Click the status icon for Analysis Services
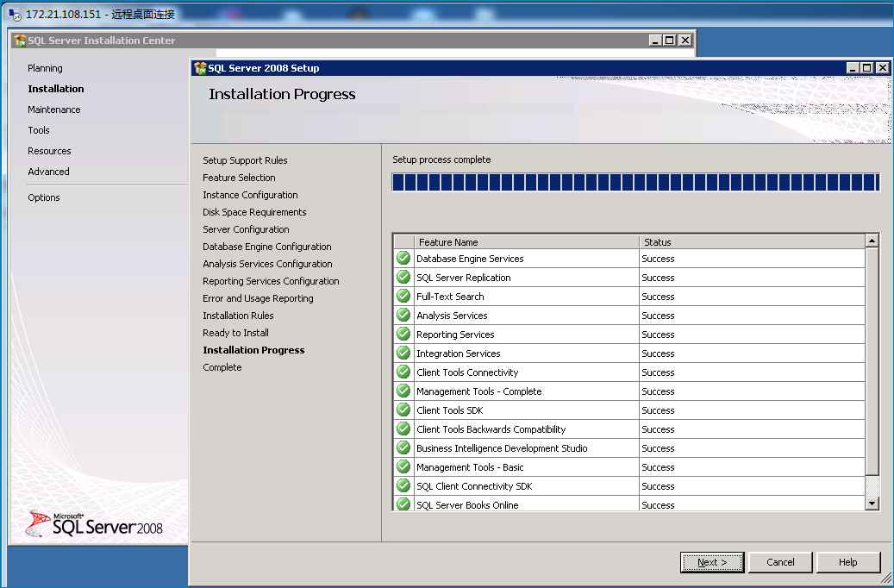 [403, 315]
